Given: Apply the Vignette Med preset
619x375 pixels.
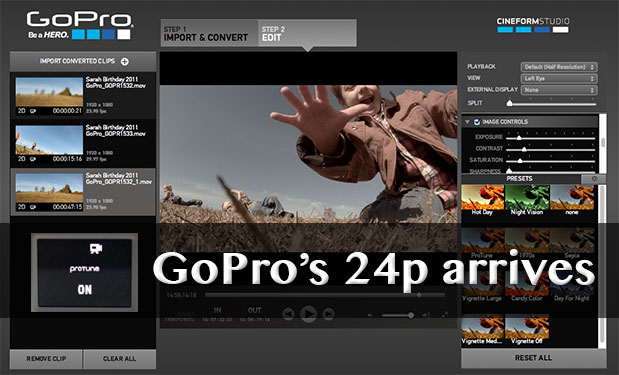Looking at the screenshot, I should click(482, 329).
